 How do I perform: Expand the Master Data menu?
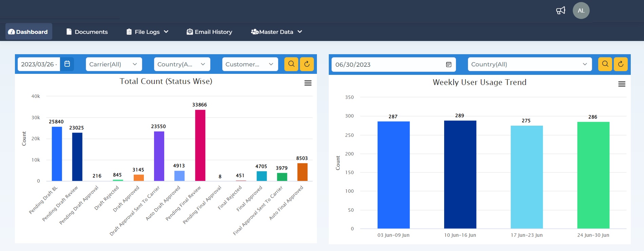tap(276, 32)
